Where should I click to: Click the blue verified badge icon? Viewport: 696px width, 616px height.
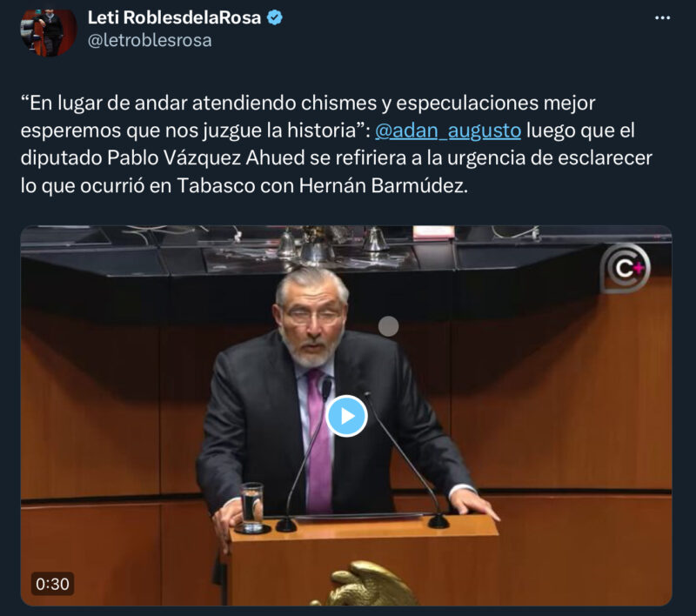[x=275, y=17]
